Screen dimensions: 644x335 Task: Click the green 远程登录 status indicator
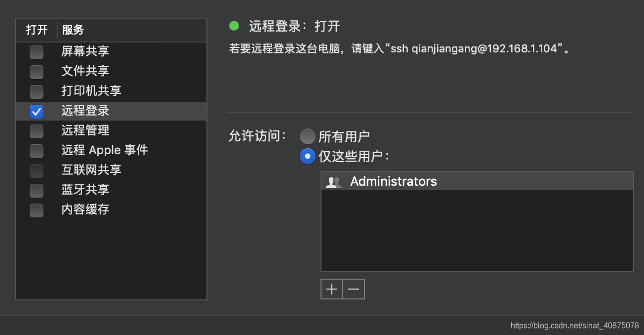tap(234, 25)
